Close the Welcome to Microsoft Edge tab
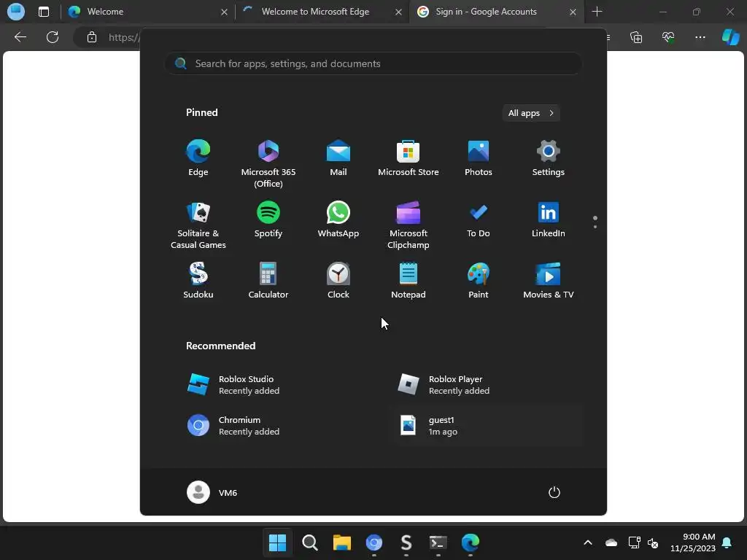Screen dimensions: 747x560 (x=398, y=12)
